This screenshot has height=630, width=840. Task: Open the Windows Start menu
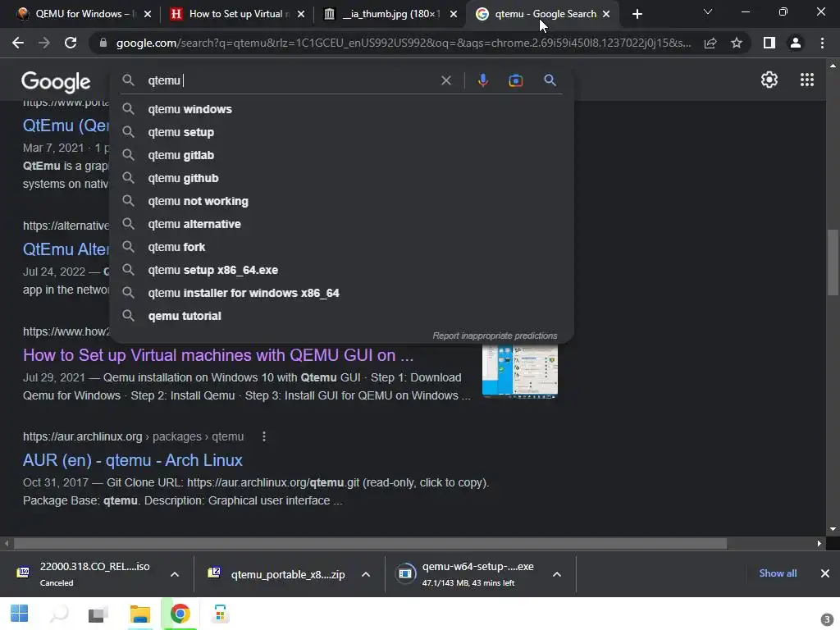pyautogui.click(x=20, y=614)
